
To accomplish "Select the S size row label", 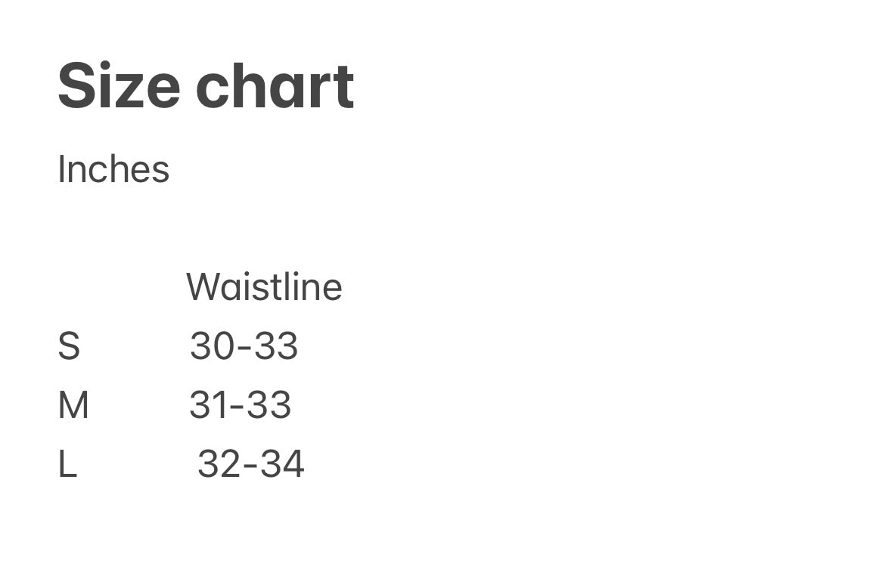I will [x=69, y=346].
